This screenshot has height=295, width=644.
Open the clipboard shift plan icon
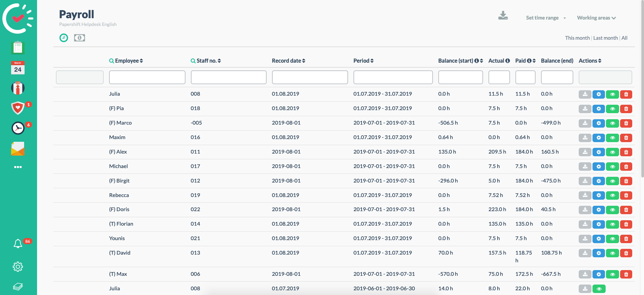tap(18, 47)
